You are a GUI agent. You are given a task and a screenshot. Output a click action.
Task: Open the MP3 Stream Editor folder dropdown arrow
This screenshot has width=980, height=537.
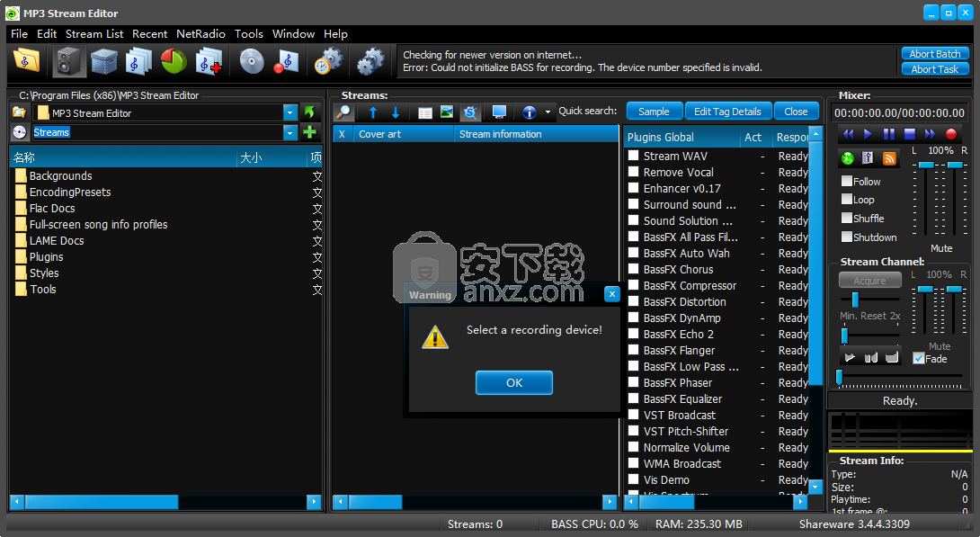point(290,112)
